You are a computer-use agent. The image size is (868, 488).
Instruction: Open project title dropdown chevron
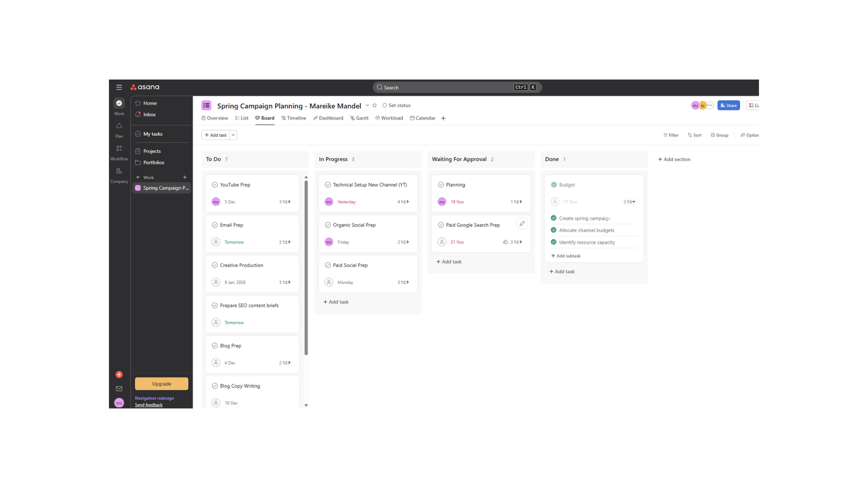367,105
